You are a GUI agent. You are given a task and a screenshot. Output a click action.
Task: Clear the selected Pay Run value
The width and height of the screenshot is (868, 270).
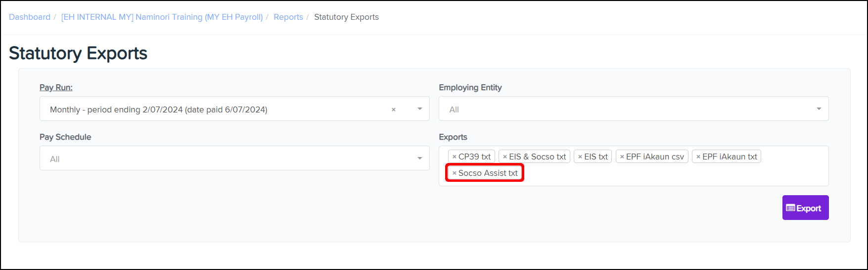coord(394,109)
